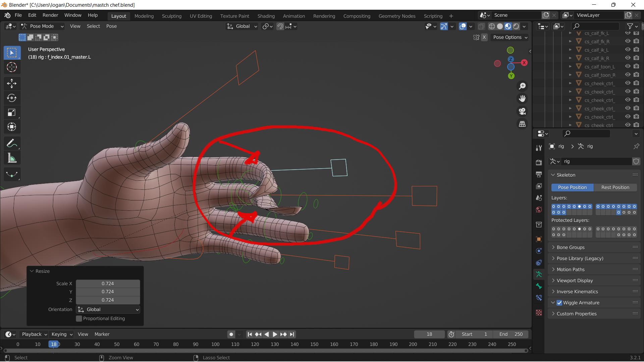Open the Pose menu in the header
The image size is (644, 362).
(x=111, y=26)
